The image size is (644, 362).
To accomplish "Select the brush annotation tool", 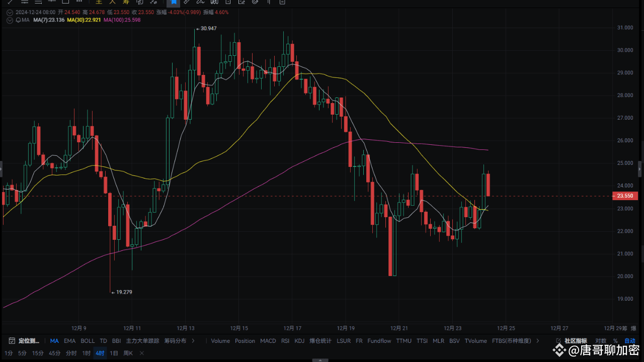I will pos(200,3).
